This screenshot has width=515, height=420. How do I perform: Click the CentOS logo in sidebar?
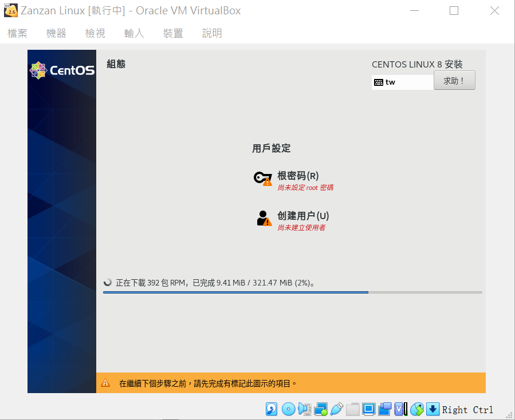[x=62, y=70]
